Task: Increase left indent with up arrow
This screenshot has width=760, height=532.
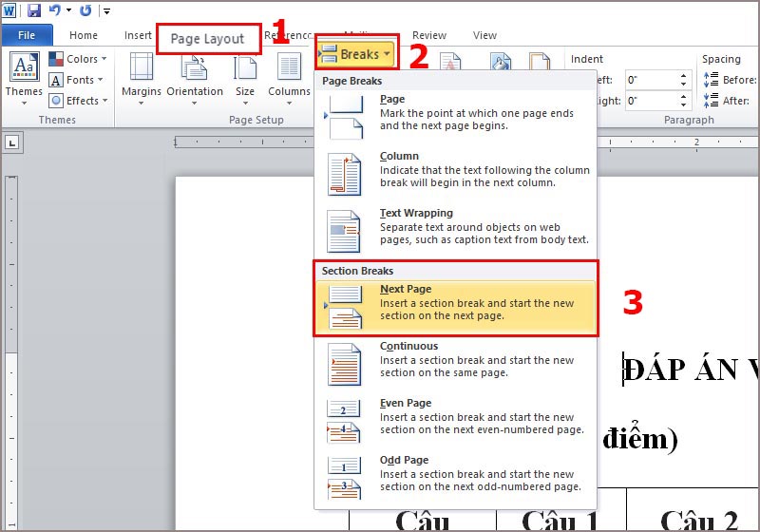Action: [x=683, y=76]
